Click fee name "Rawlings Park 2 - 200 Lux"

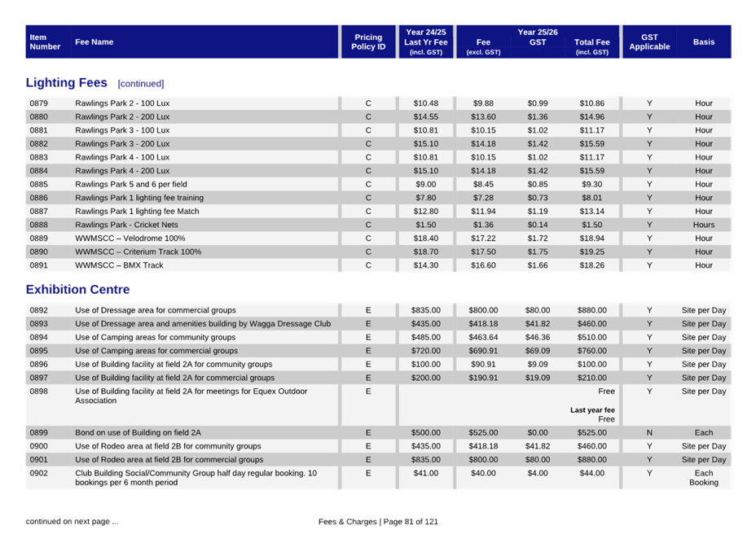122,116
